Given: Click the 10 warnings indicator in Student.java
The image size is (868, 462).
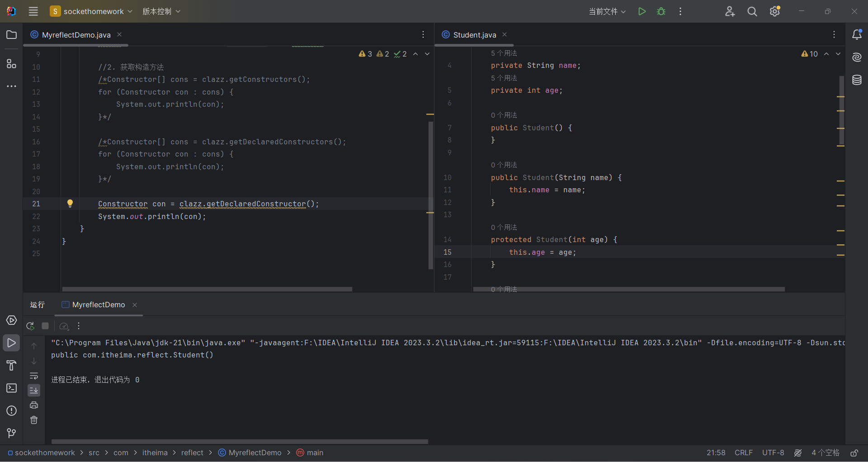Looking at the screenshot, I should click(810, 54).
